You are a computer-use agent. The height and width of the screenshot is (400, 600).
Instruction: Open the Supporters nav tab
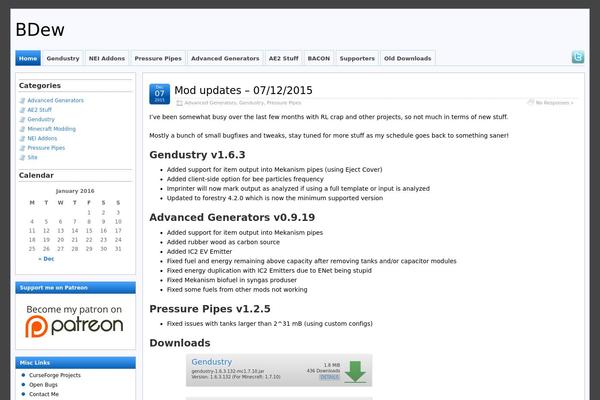(357, 58)
